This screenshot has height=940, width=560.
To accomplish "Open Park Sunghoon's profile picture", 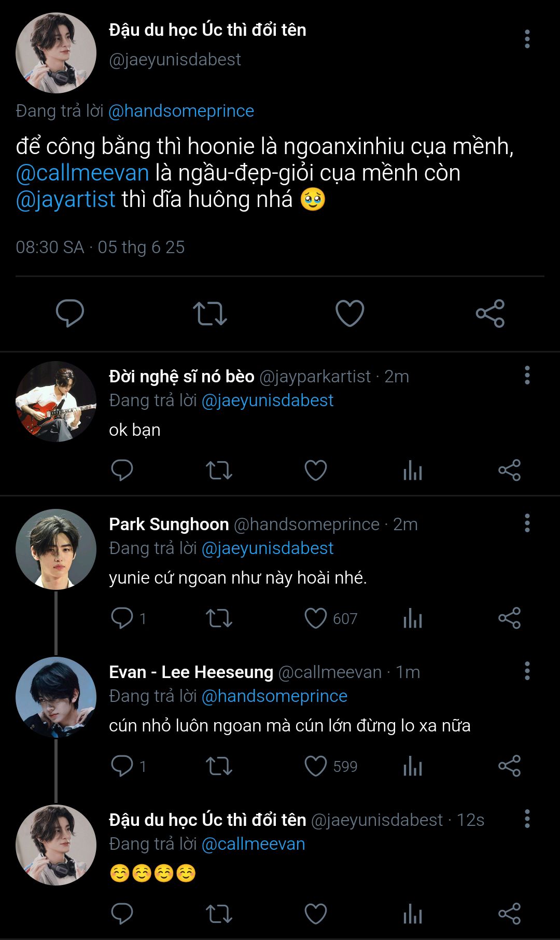I will 56,549.
